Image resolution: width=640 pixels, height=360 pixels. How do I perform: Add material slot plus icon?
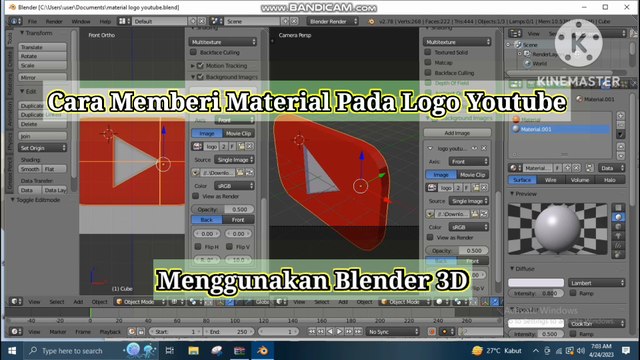[x=621, y=116]
